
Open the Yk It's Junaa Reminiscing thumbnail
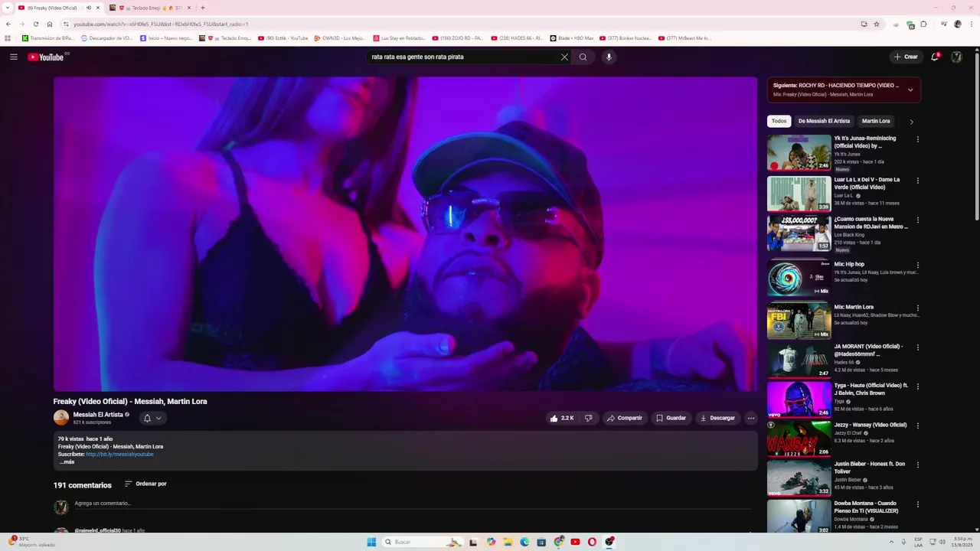[799, 152]
